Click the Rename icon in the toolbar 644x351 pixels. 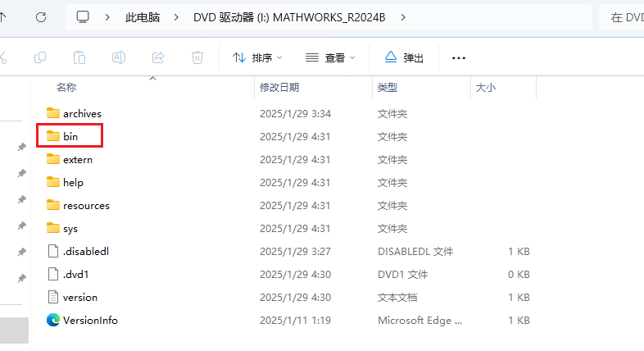[x=119, y=57]
